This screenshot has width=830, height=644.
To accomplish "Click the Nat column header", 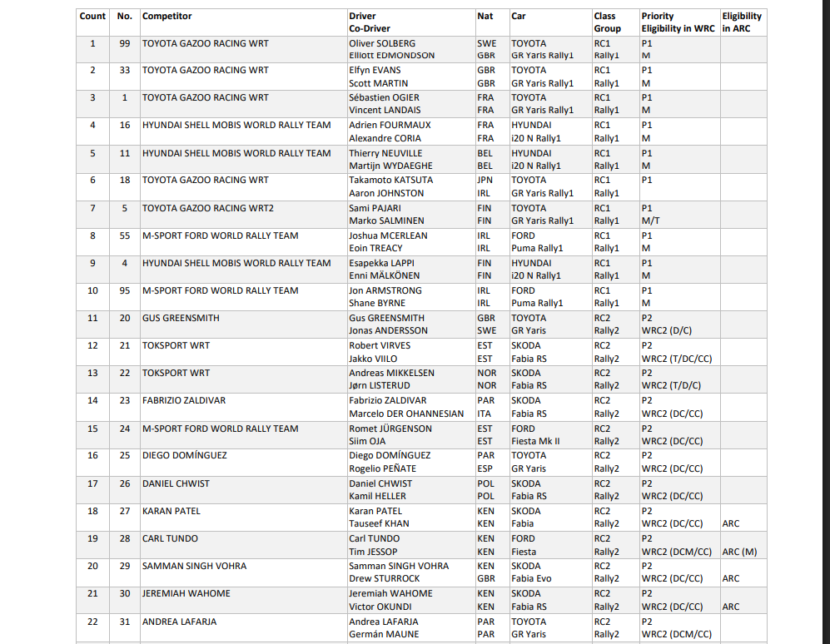I will (485, 16).
